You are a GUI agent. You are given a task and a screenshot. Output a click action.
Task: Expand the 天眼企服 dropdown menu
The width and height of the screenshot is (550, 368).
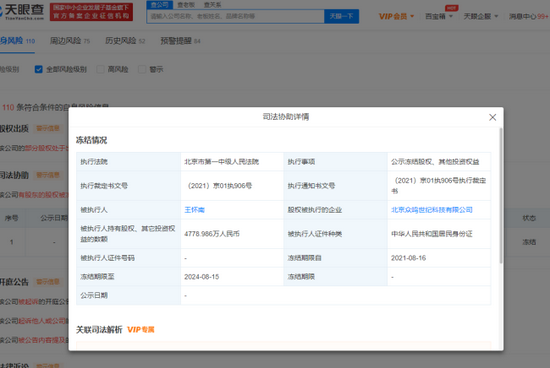point(481,16)
